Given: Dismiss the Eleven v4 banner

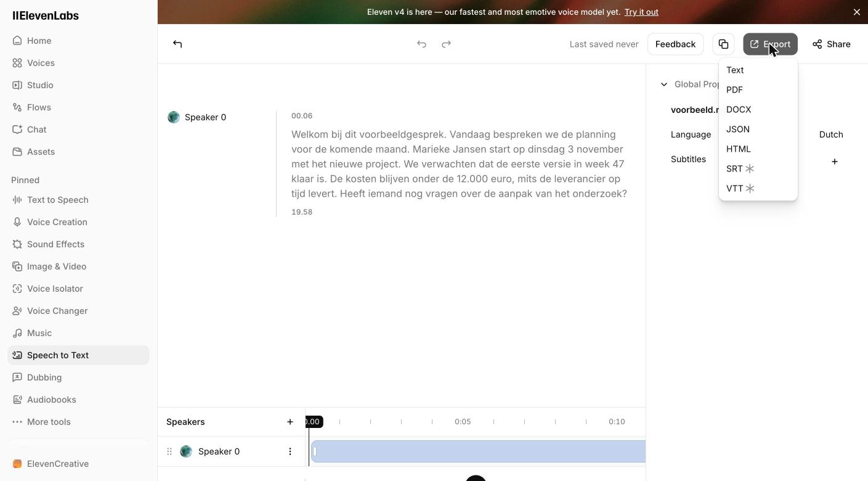Looking at the screenshot, I should [857, 12].
